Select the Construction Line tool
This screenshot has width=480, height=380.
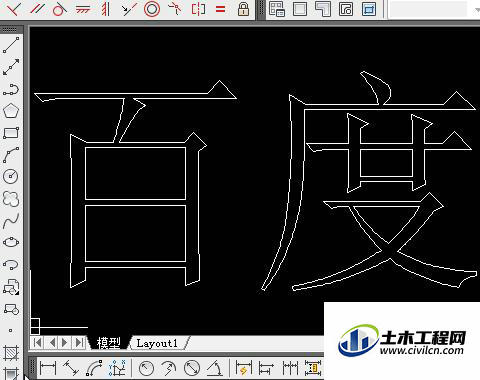tap(11, 67)
